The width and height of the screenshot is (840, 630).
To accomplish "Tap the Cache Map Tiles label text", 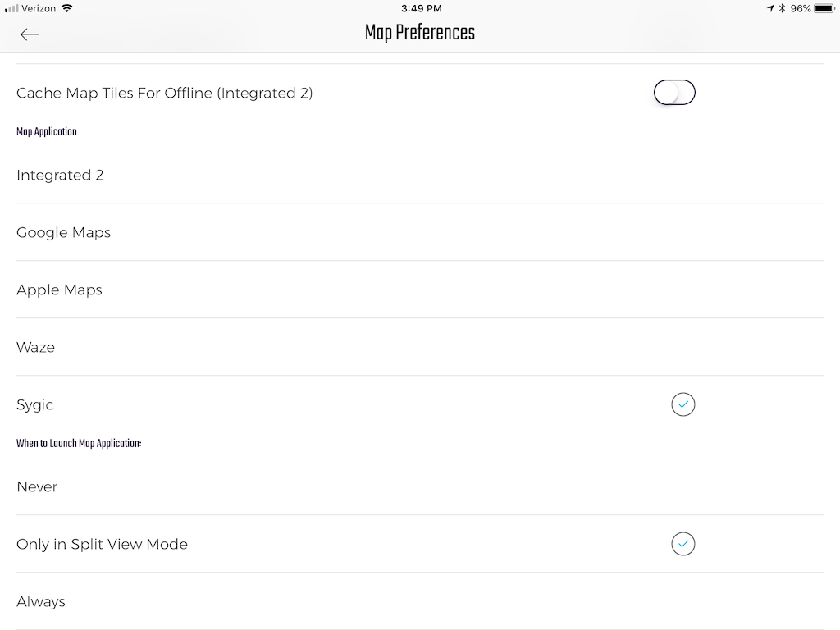I will tap(164, 93).
